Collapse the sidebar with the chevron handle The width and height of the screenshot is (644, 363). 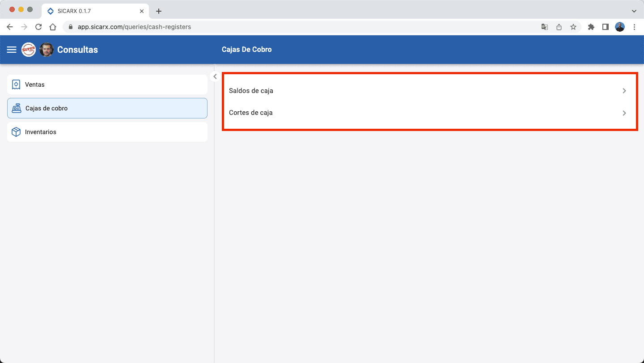click(215, 76)
